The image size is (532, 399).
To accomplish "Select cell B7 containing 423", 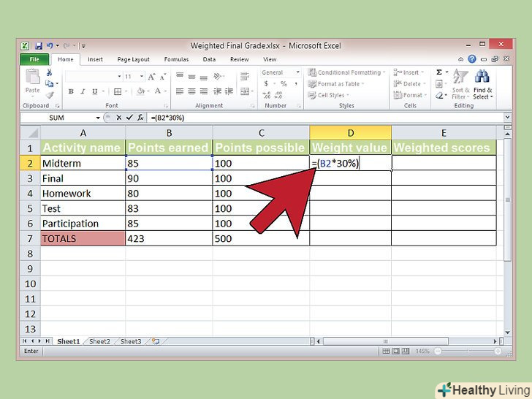I will pos(169,238).
